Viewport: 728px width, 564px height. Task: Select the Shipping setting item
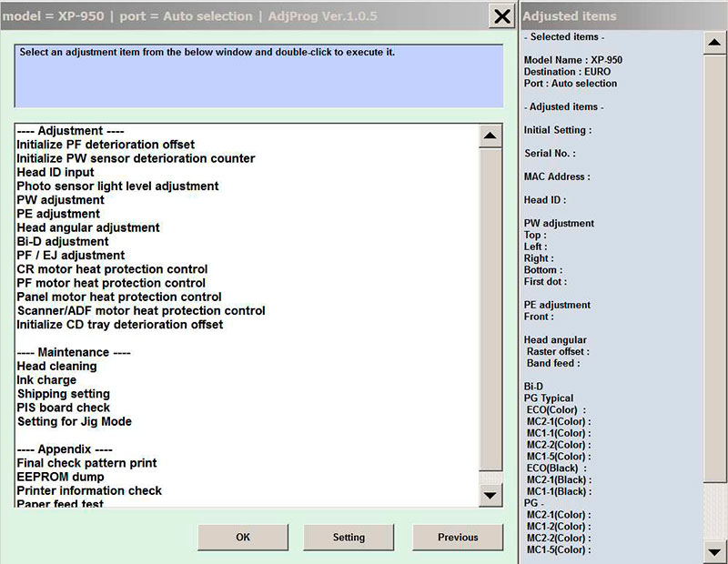pyautogui.click(x=64, y=394)
